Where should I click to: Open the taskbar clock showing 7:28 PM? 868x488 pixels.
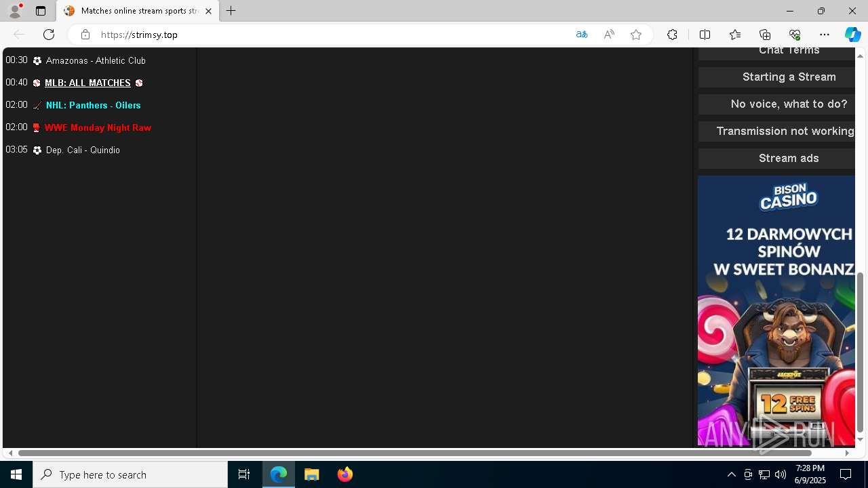tap(811, 474)
